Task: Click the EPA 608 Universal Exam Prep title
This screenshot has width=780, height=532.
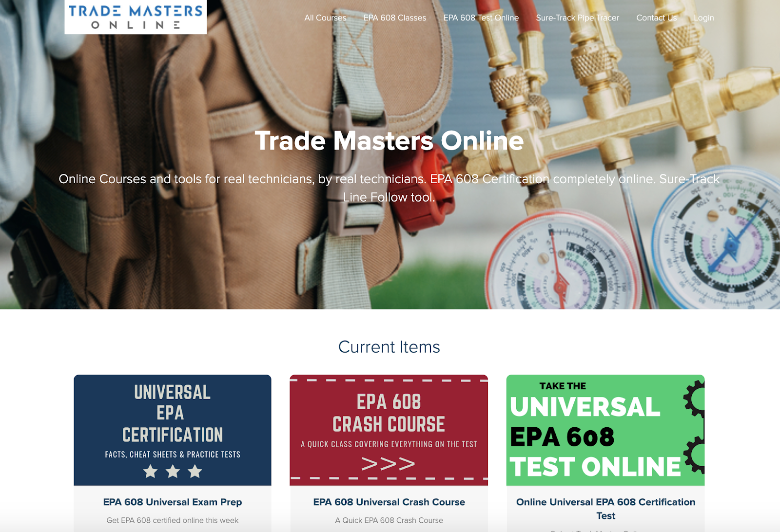Action: 173,502
